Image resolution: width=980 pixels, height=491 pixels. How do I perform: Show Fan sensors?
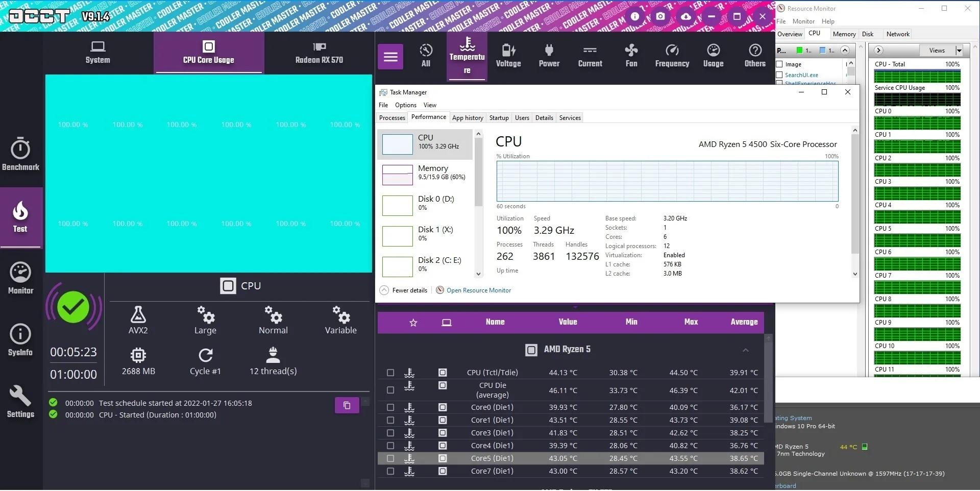pyautogui.click(x=631, y=56)
